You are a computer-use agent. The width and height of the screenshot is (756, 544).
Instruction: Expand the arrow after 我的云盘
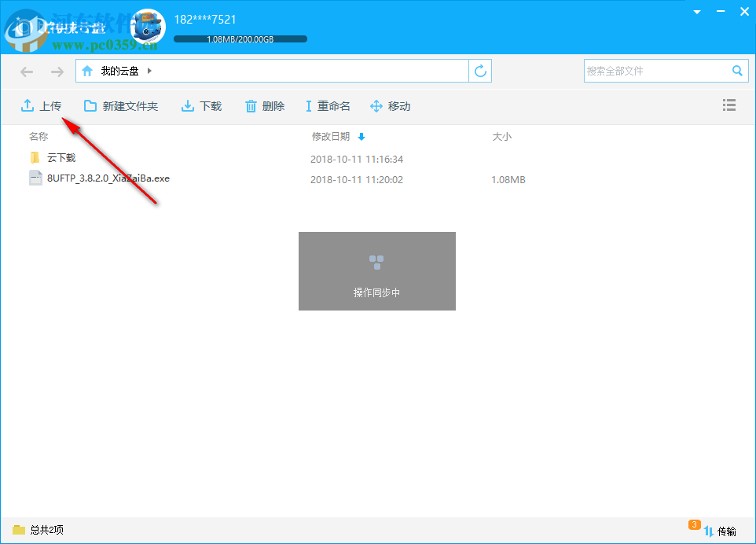149,71
